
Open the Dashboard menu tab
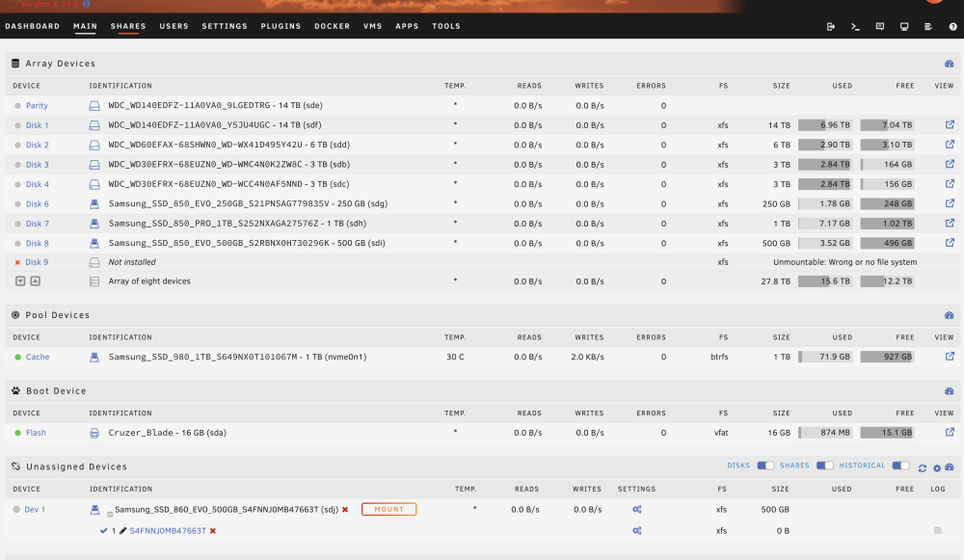33,26
